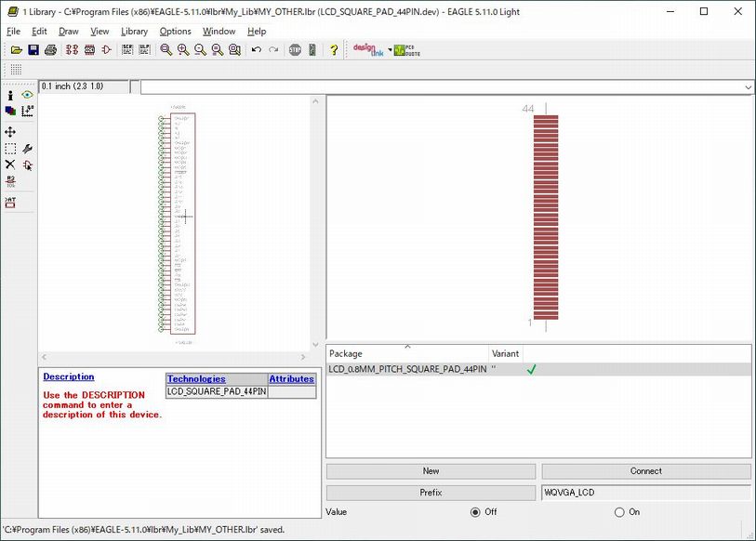Click the Open file toolbar icon

click(16, 50)
